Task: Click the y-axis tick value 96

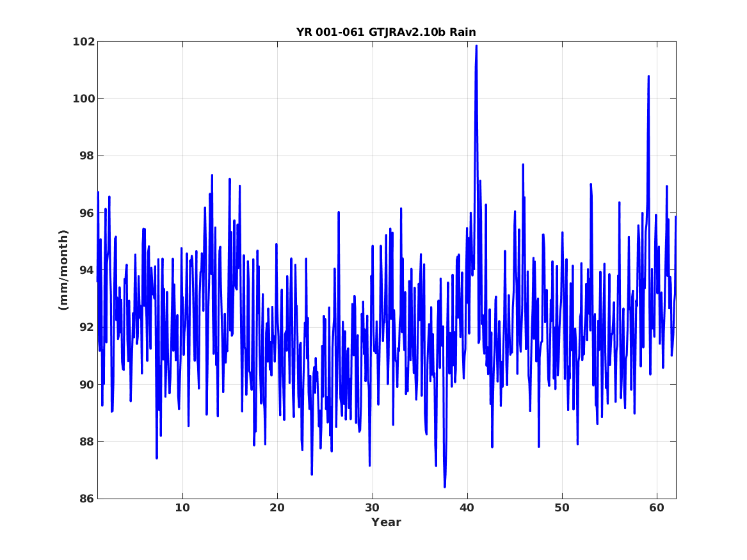Action: [86, 213]
